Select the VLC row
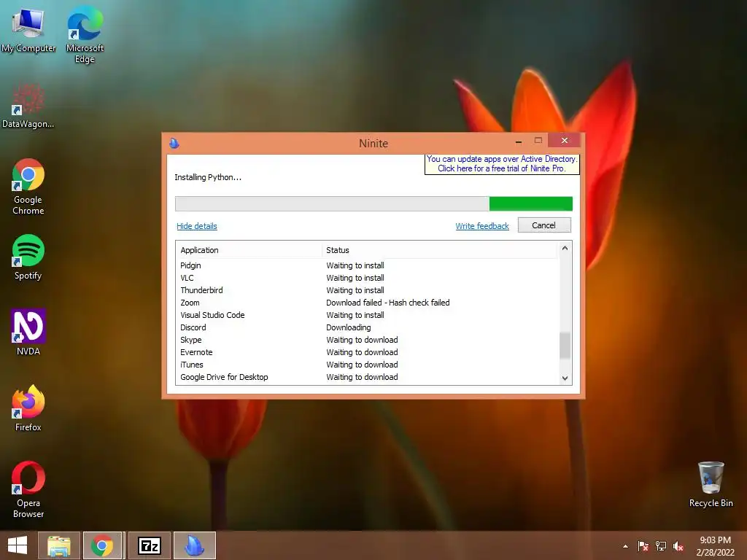Screen dimensions: 747x560 point(367,278)
